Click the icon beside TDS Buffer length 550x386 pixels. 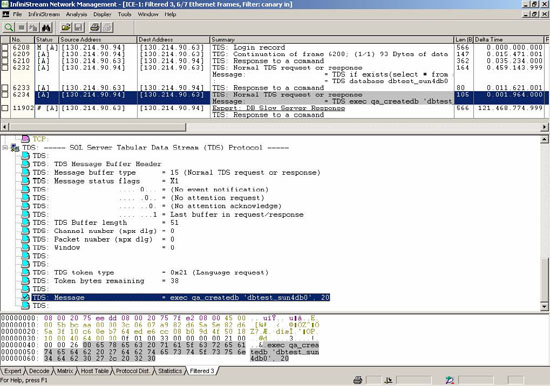coord(25,222)
